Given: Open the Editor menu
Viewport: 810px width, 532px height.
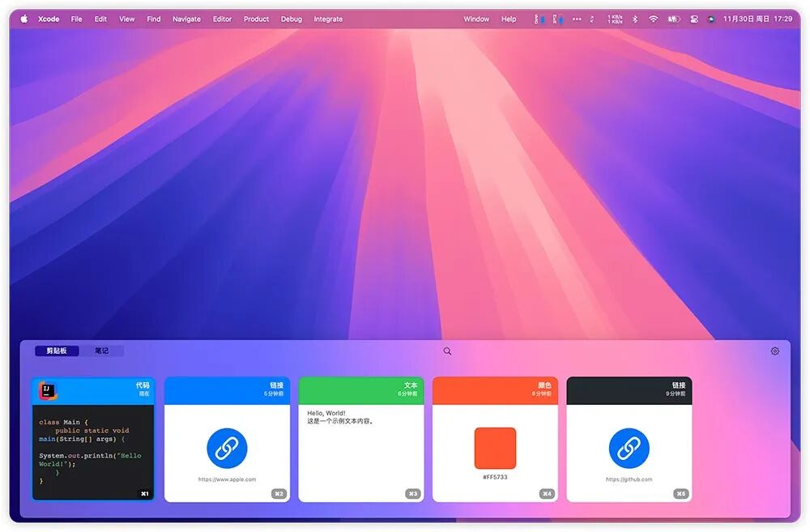Looking at the screenshot, I should pyautogui.click(x=222, y=19).
